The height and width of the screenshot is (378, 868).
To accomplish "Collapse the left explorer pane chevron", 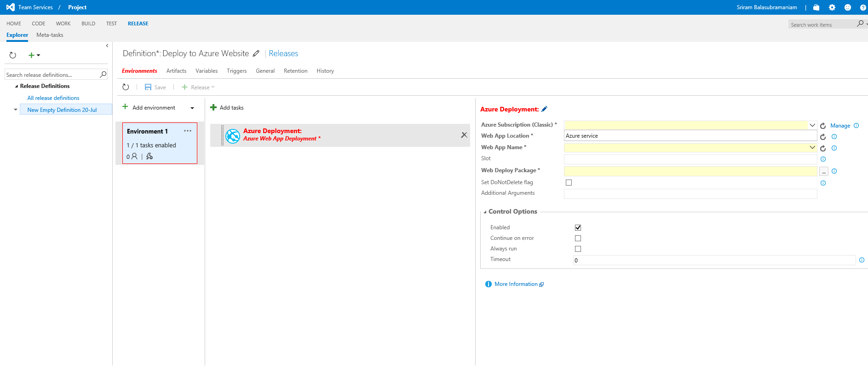I will pyautogui.click(x=107, y=46).
